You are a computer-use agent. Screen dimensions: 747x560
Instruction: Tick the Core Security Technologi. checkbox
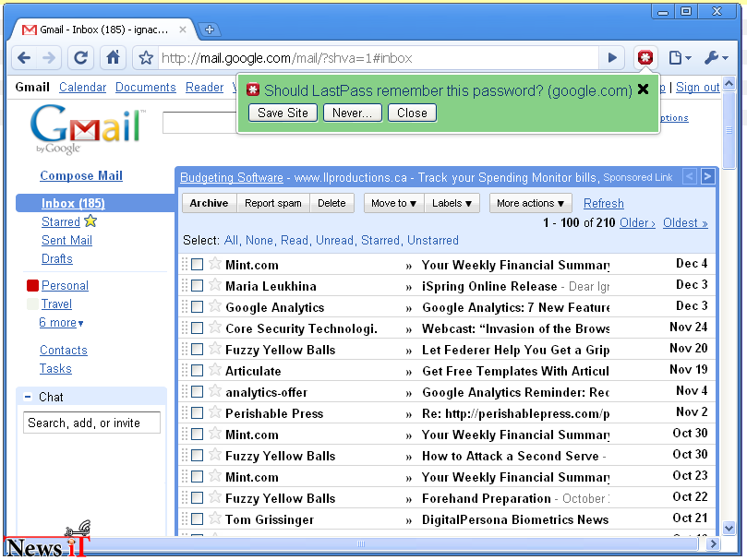point(197,328)
